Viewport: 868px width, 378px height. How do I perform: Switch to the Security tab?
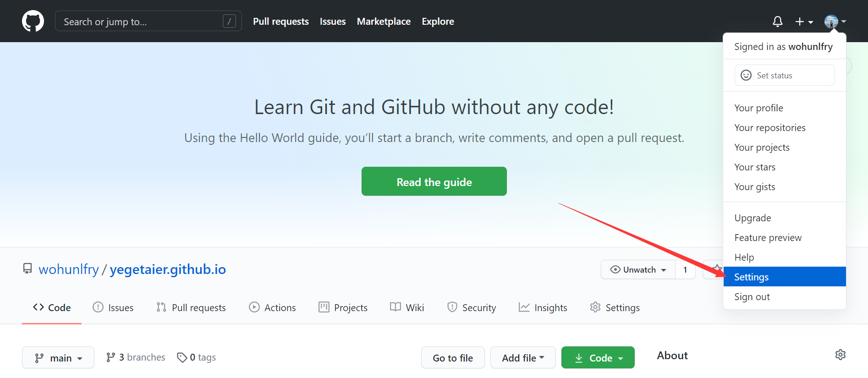point(472,308)
